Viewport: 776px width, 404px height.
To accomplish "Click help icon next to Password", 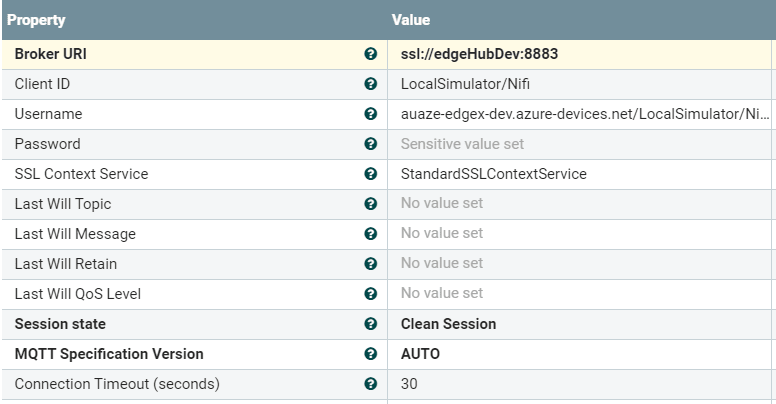I will pyautogui.click(x=370, y=144).
